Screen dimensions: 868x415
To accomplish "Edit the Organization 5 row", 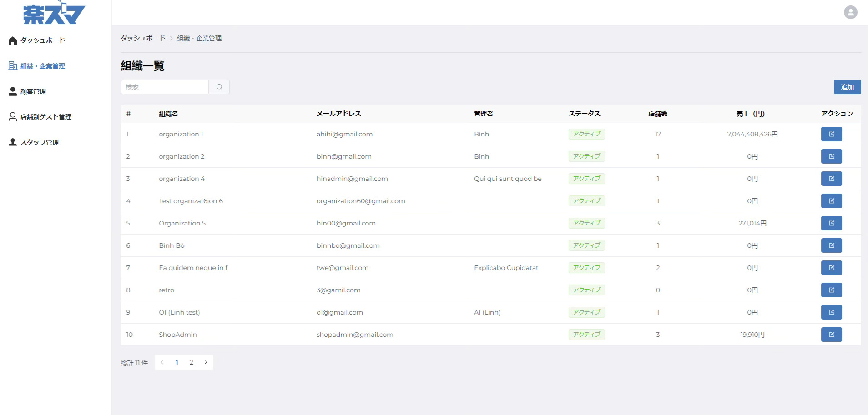I will tap(831, 223).
